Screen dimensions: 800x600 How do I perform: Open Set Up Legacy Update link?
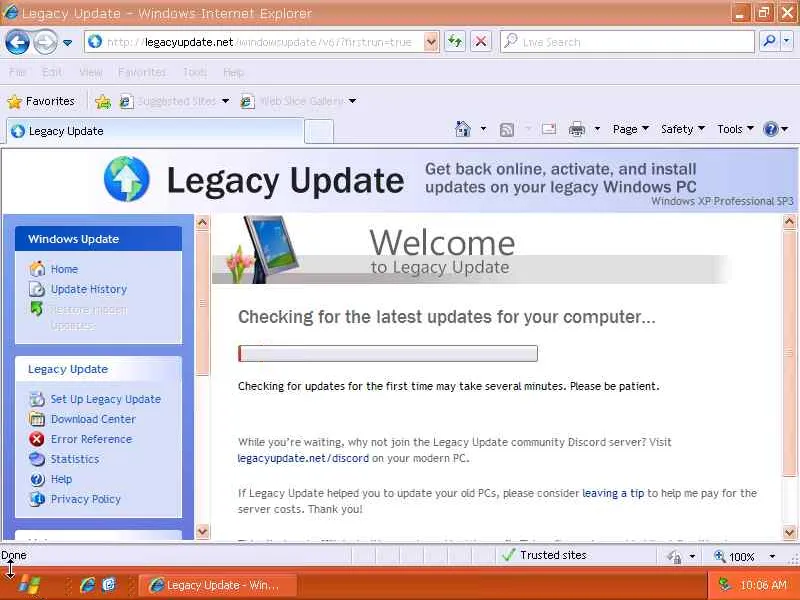click(106, 399)
